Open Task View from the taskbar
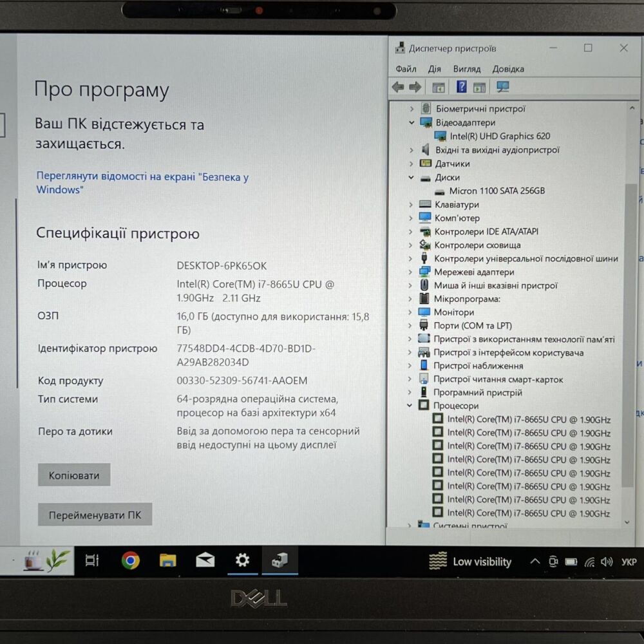This screenshot has width=644, height=644. (91, 561)
